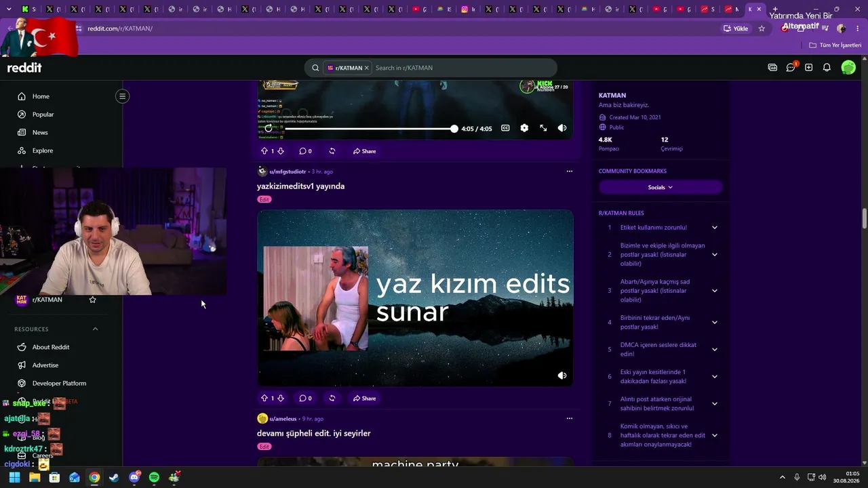This screenshot has width=868, height=488.
Task: Expand rule 2 about unrelated posts
Action: pyautogui.click(x=714, y=255)
